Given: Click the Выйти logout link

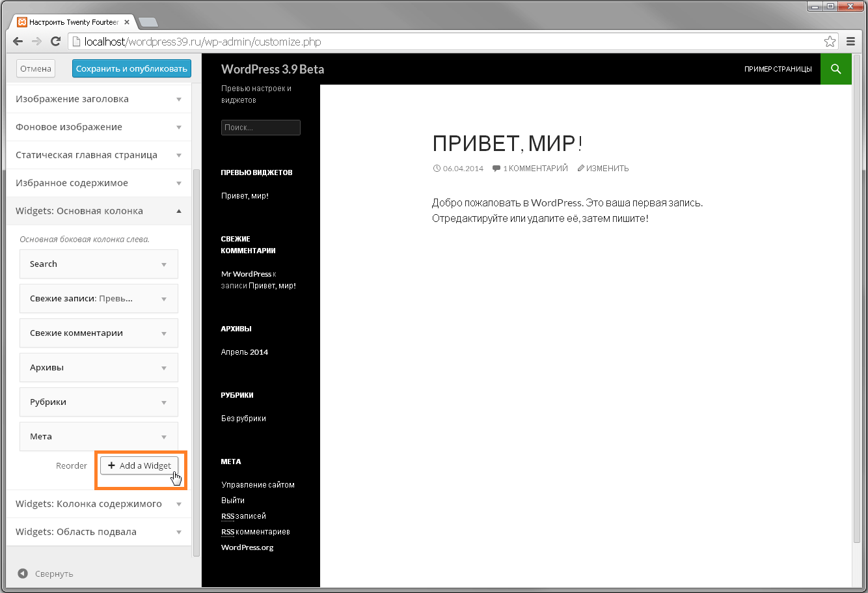Looking at the screenshot, I should click(x=233, y=501).
